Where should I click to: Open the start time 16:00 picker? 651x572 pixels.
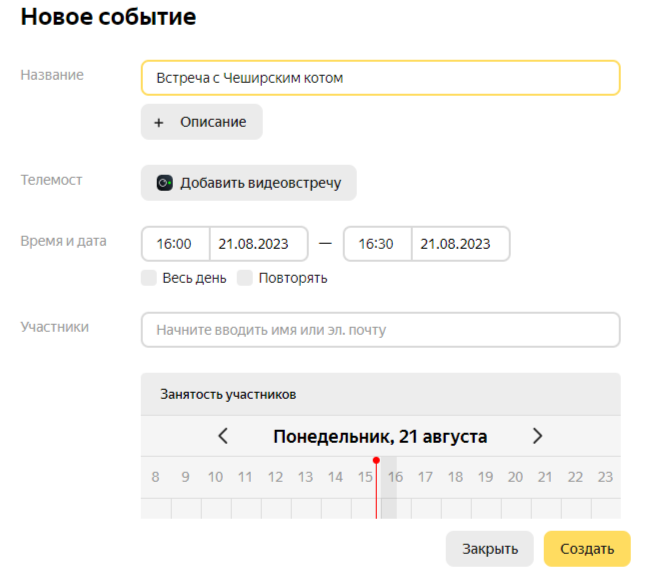point(175,244)
